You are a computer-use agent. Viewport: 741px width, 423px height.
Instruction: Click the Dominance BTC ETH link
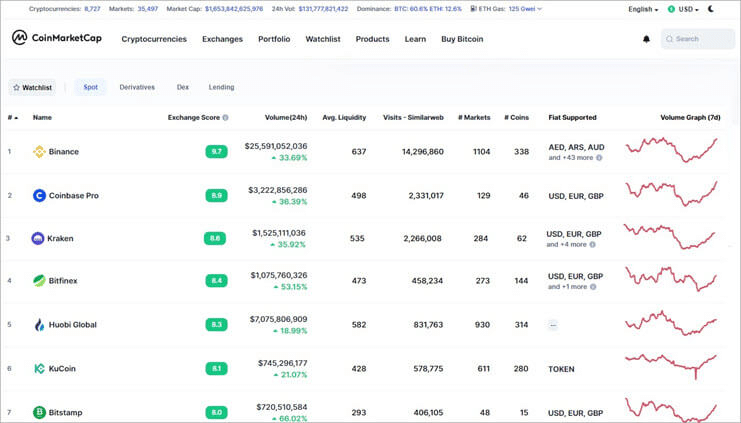[428, 9]
